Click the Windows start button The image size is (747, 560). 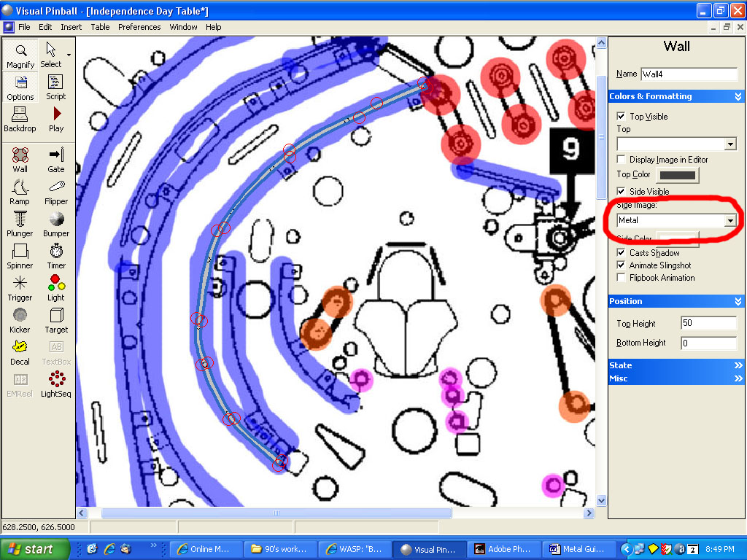[x=34, y=549]
